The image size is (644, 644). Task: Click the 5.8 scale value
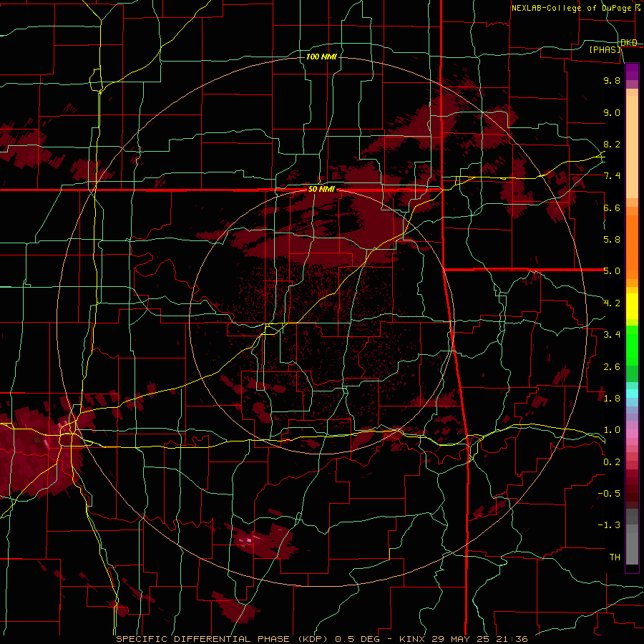[612, 240]
